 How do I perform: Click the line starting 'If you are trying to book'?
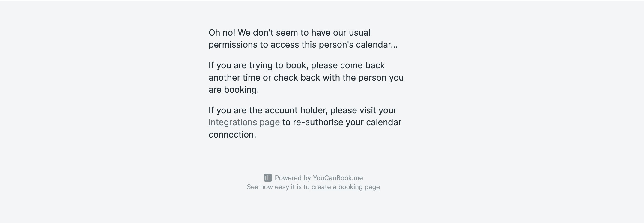pyautogui.click(x=297, y=65)
